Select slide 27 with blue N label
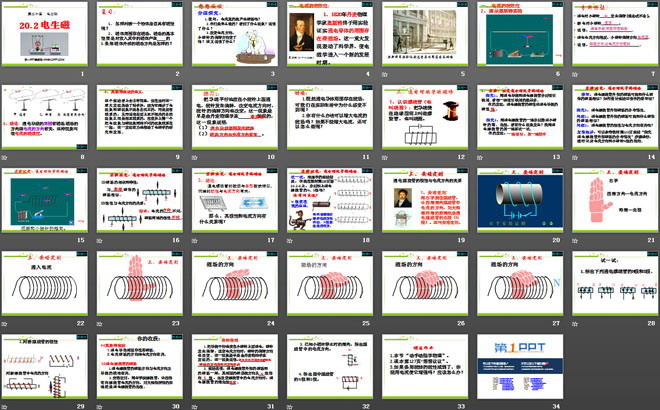 coord(520,284)
